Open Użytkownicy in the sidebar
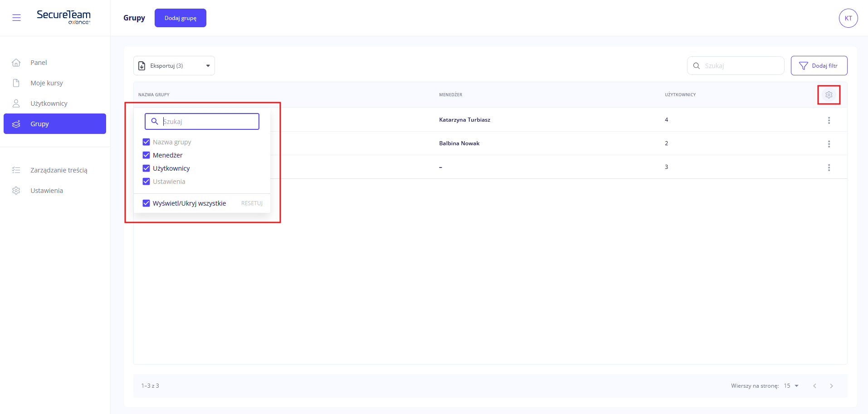 [x=49, y=103]
